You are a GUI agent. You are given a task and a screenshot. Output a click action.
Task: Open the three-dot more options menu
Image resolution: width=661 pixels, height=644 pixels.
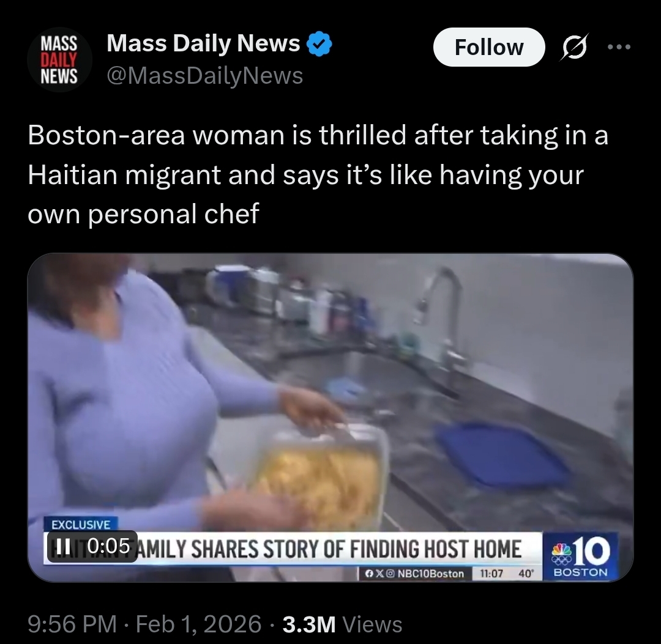(x=619, y=46)
